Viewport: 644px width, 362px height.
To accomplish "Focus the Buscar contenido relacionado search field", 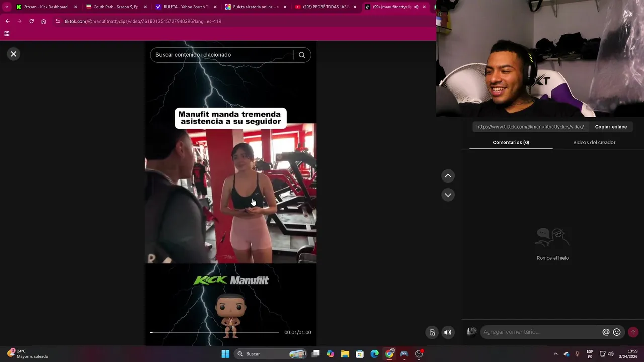I will click(x=221, y=55).
